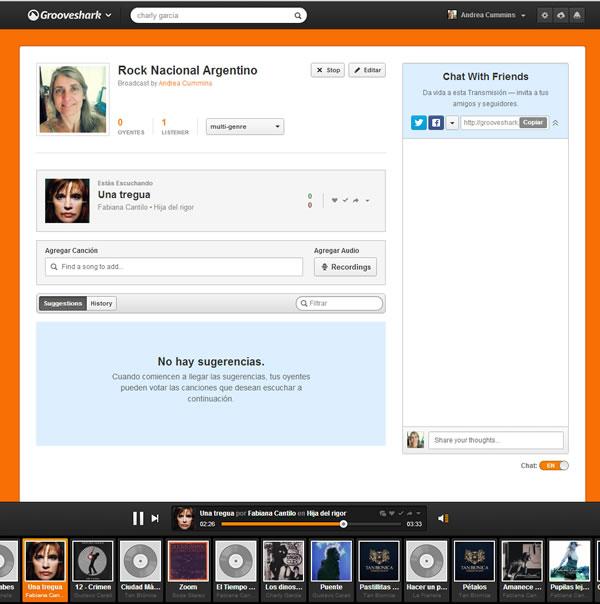Click checkmark icon in player bar
The image size is (600, 604).
point(401,513)
